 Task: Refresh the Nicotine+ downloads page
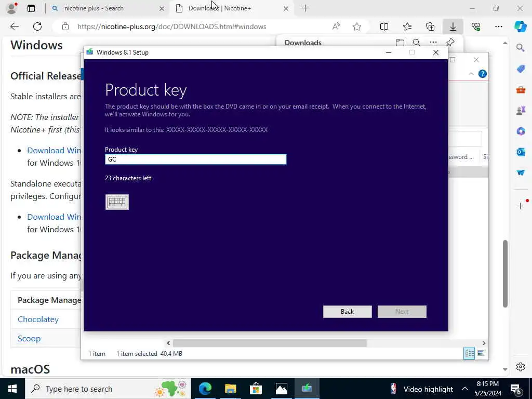coord(37,26)
